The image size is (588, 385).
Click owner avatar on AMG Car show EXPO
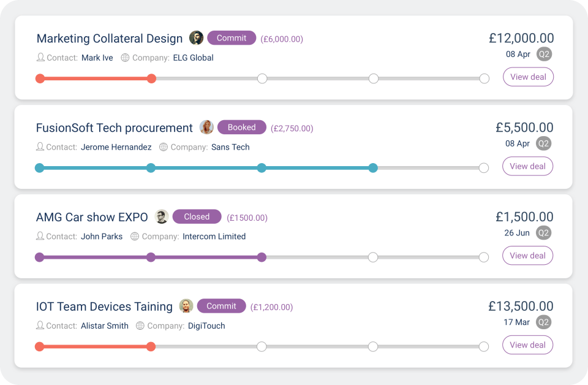[162, 216]
